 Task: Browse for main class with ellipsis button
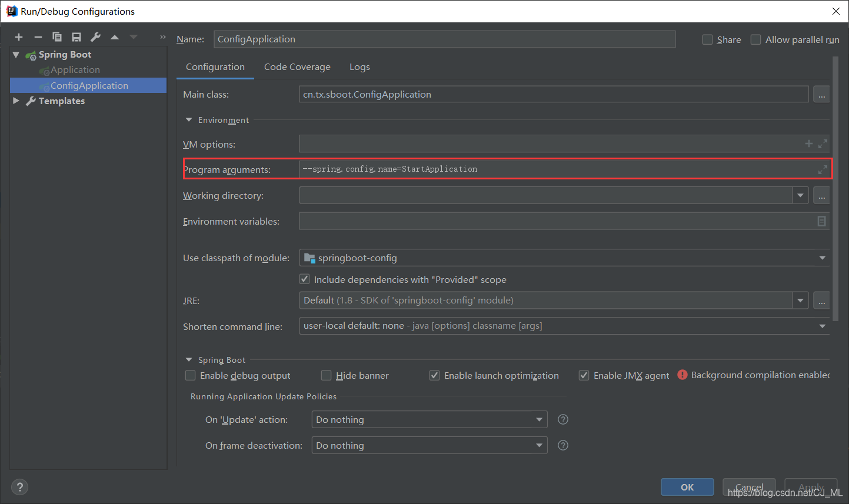pos(821,94)
